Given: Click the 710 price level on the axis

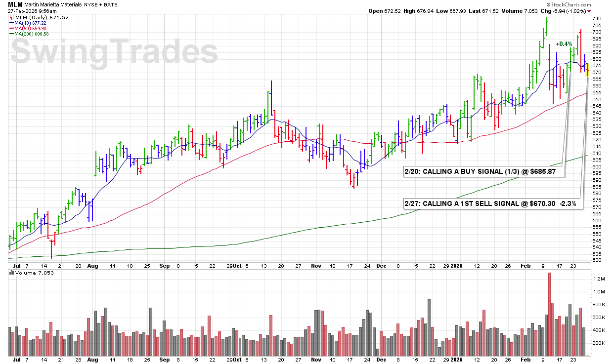Looking at the screenshot, I should (x=597, y=19).
